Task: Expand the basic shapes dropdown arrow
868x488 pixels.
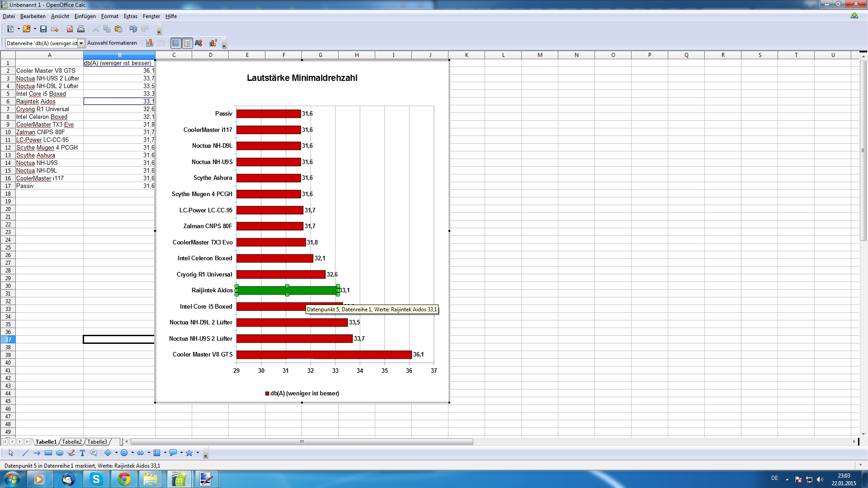Action: (x=116, y=453)
